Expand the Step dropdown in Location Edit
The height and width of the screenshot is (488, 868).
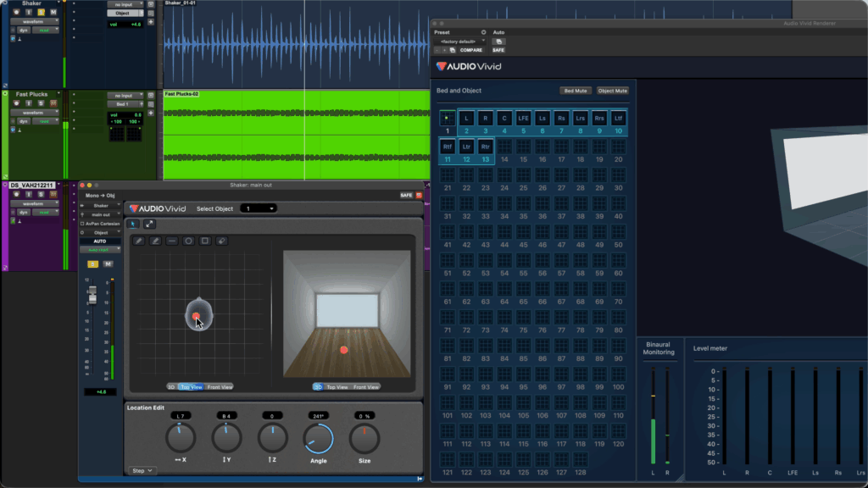tap(142, 470)
